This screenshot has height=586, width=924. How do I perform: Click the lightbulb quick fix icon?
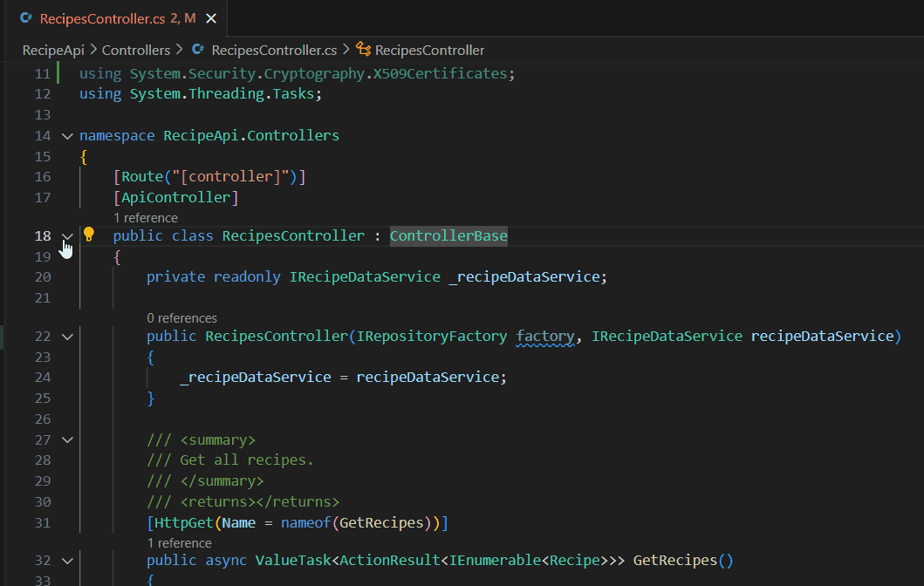click(88, 234)
